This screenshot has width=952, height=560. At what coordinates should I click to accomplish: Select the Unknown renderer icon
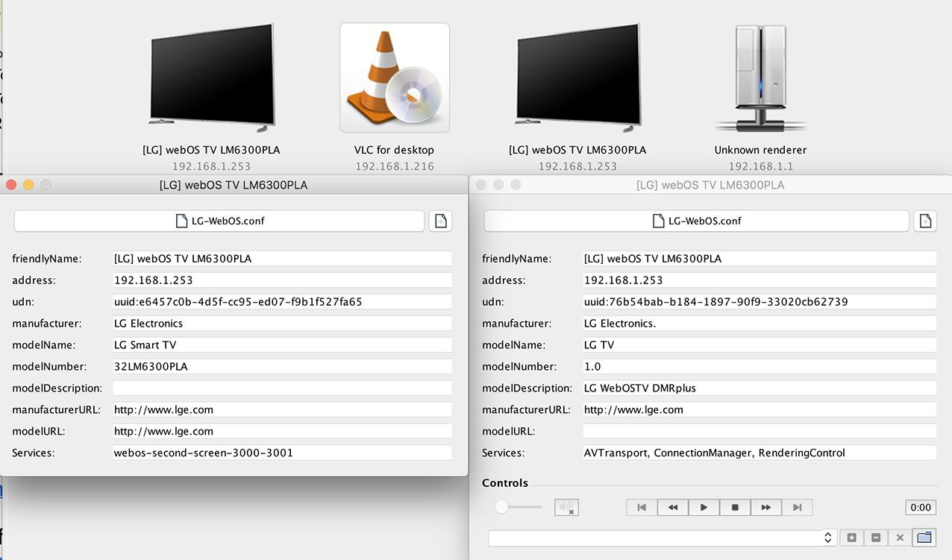point(760,78)
